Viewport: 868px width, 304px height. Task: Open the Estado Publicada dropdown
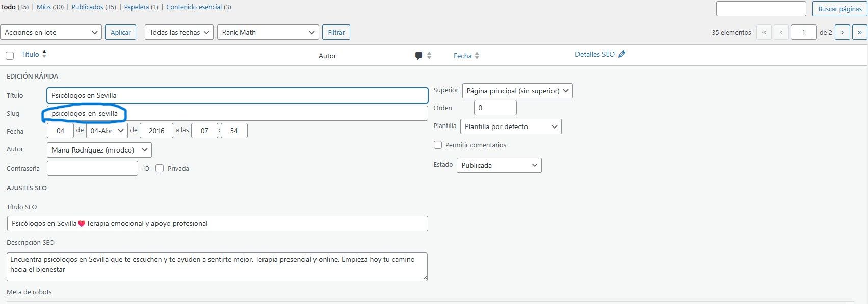pyautogui.click(x=499, y=165)
